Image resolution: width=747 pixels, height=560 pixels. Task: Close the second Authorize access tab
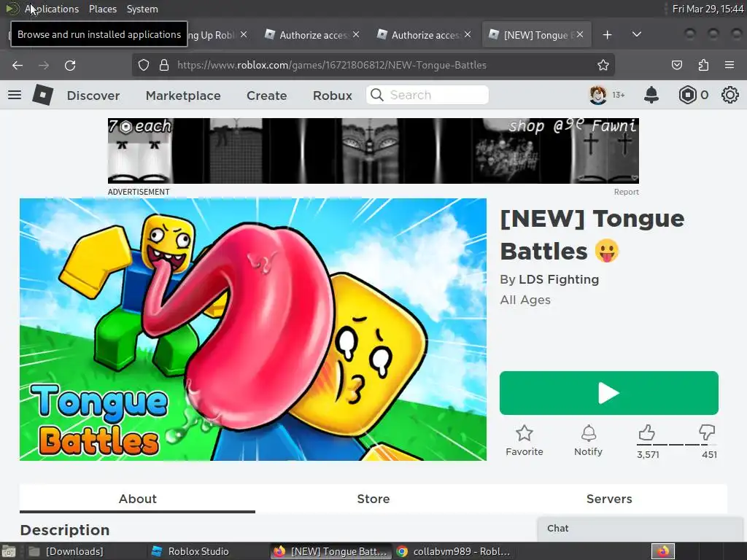(x=468, y=35)
